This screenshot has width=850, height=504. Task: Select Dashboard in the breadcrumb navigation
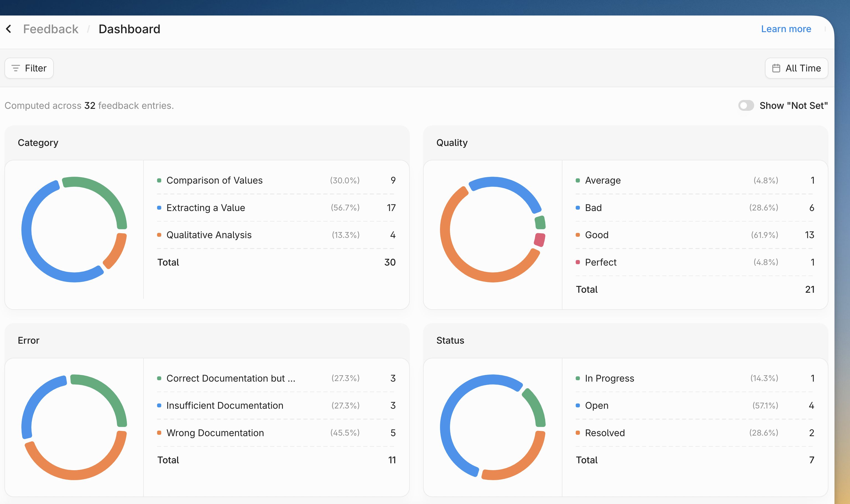tap(129, 29)
